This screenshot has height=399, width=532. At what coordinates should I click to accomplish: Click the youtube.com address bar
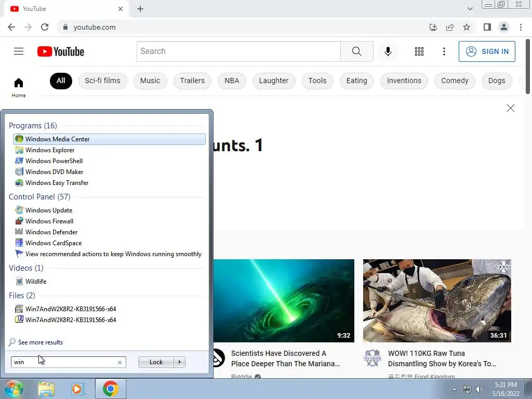coord(241,27)
